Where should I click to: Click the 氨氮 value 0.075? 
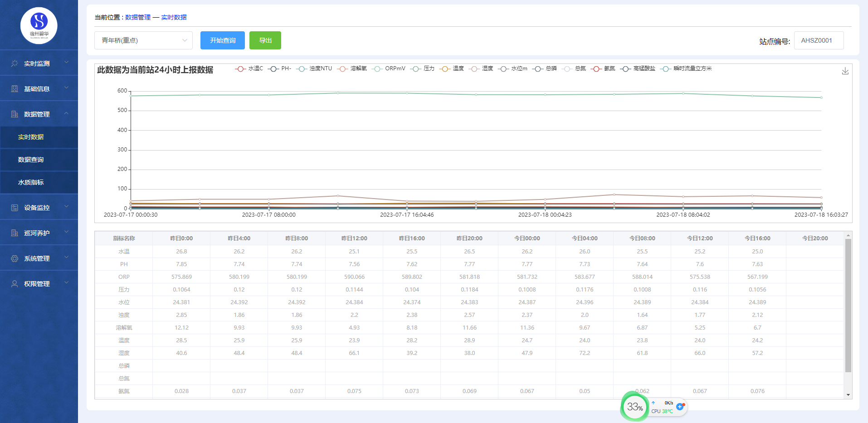(354, 391)
